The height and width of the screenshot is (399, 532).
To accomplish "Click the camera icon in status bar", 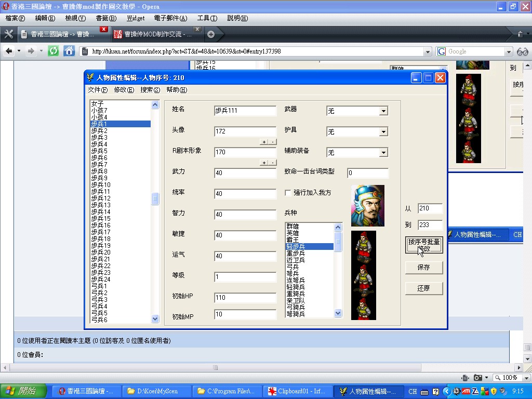I will (477, 378).
